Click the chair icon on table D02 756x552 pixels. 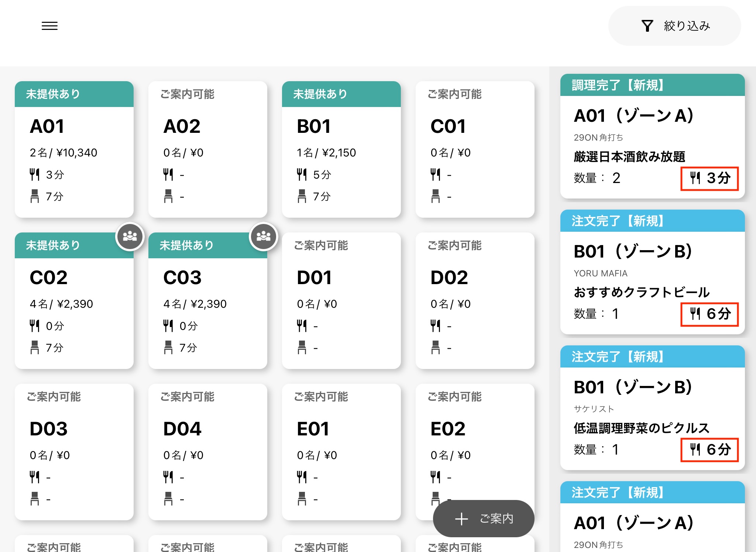coord(435,348)
